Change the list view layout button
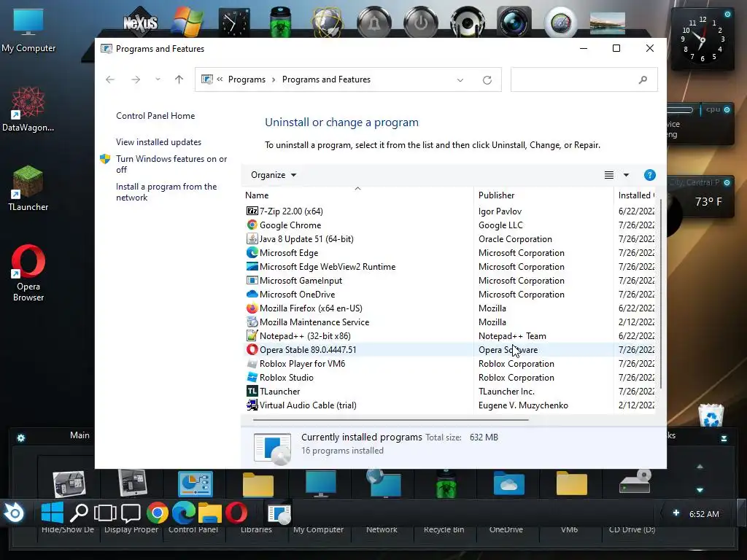747x560 pixels. (609, 175)
